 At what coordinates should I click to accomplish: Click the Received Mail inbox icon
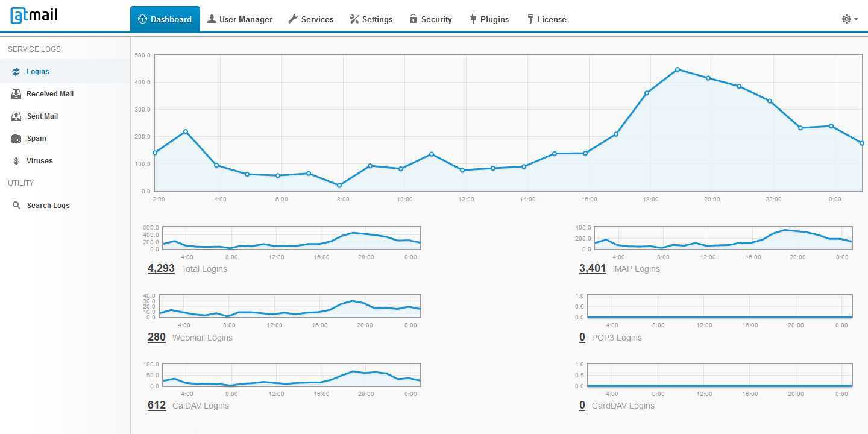pyautogui.click(x=16, y=94)
